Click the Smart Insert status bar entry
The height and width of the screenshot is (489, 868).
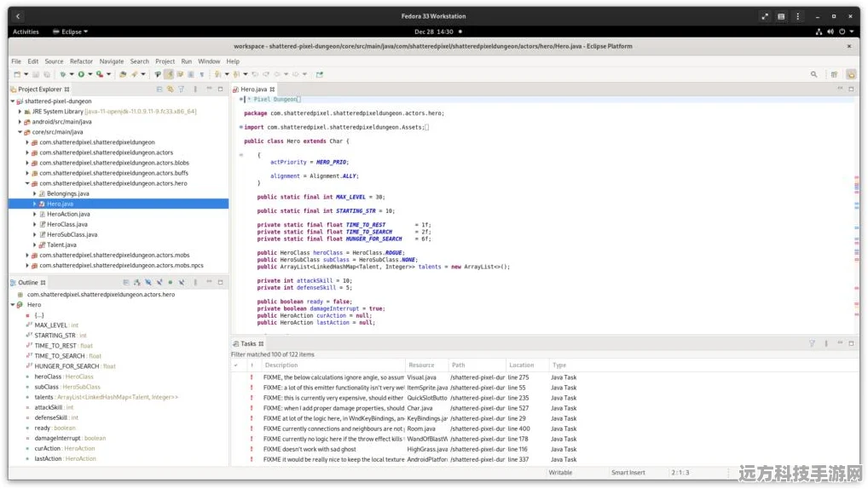628,473
